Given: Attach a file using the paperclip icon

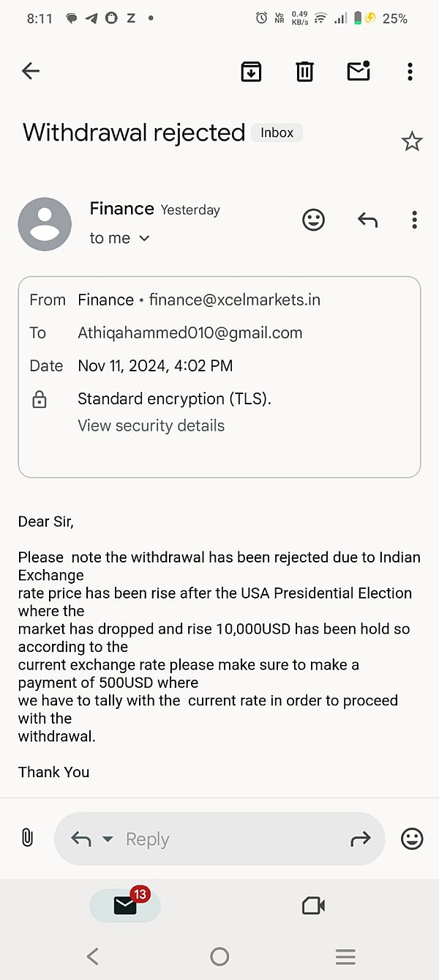Looking at the screenshot, I should (27, 838).
